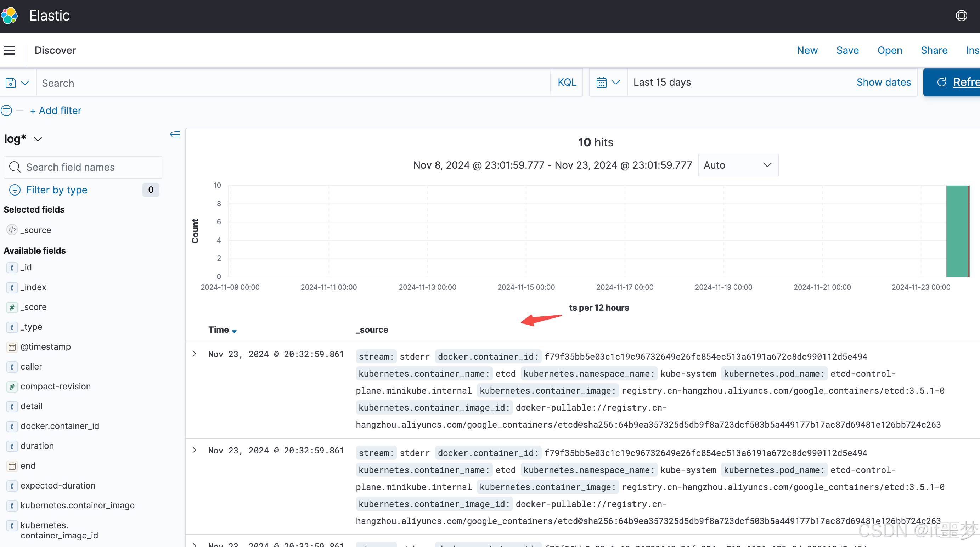Click the _id text type icon
The height and width of the screenshot is (547, 980).
(12, 267)
